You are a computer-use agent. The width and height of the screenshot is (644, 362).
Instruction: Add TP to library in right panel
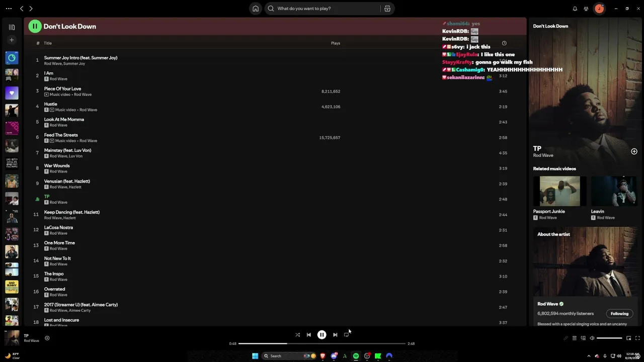click(x=634, y=151)
